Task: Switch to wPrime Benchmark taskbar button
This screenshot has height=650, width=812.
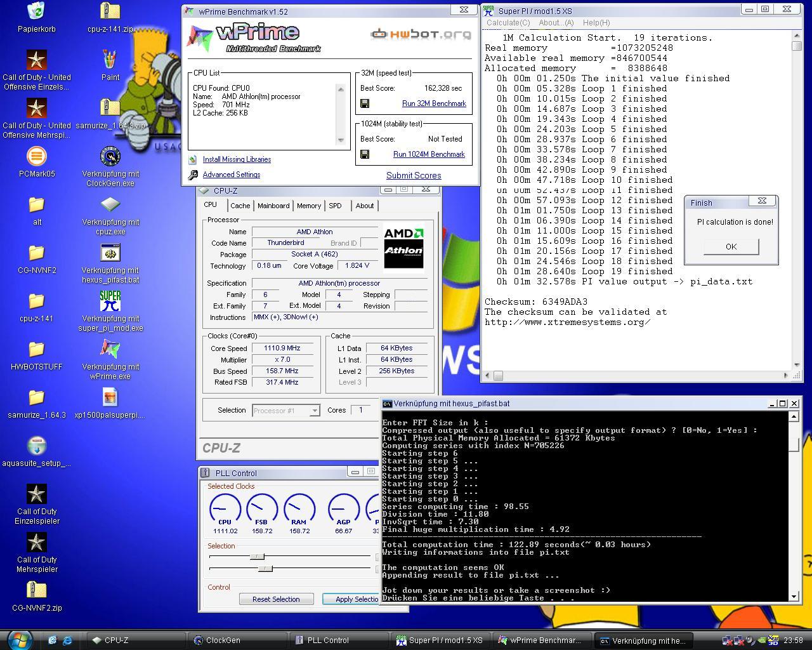Action: (542, 640)
